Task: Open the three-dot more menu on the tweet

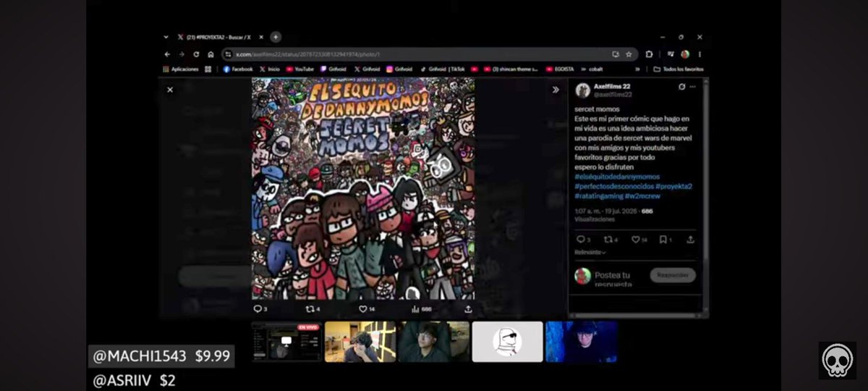Action: pyautogui.click(x=693, y=87)
